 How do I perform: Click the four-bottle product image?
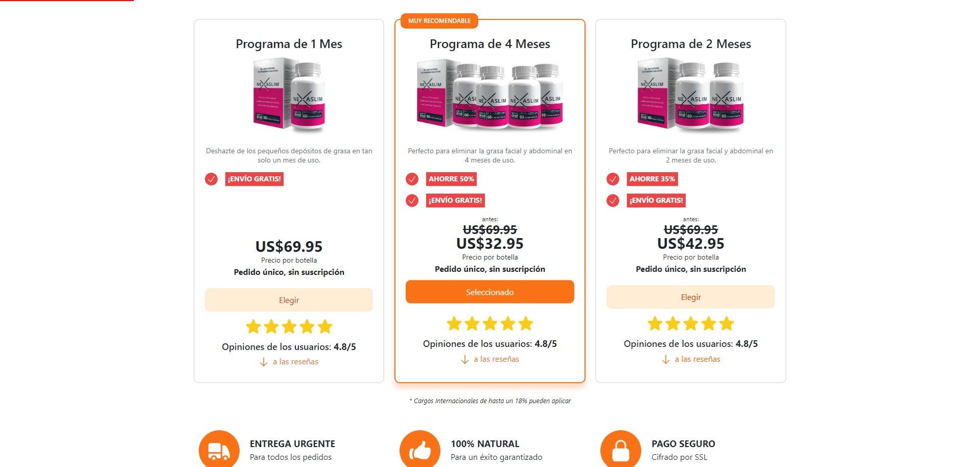tap(489, 95)
